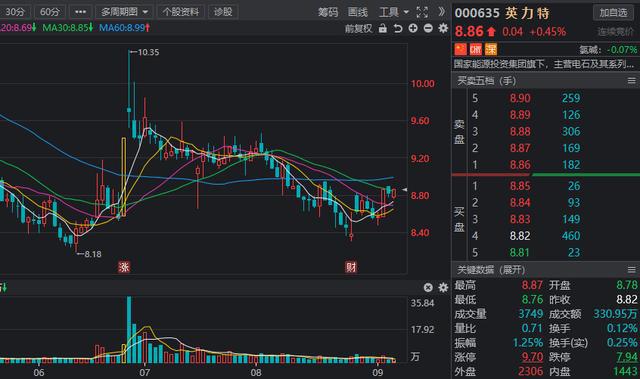The height and width of the screenshot is (379, 640).
Task: Toggle the chart lock icon
Action: [382, 29]
